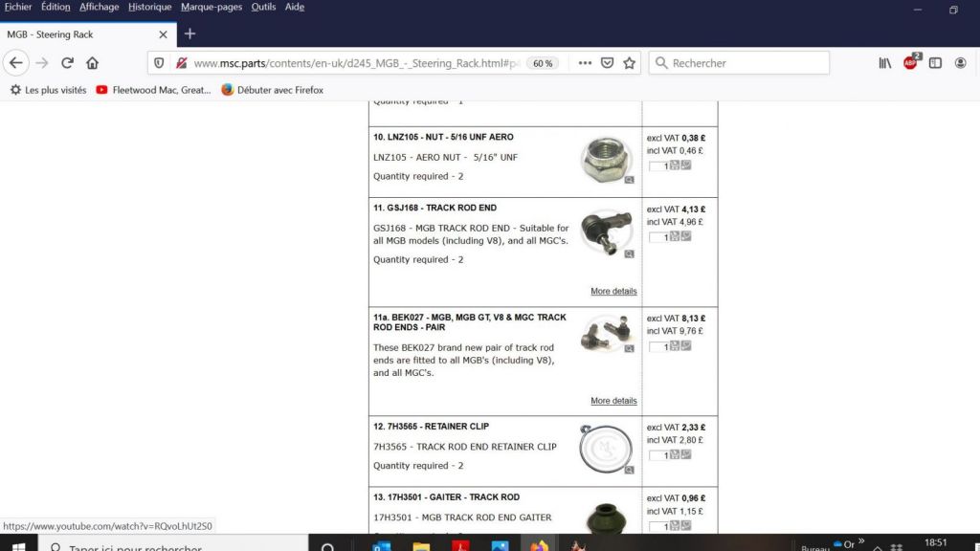Open More details for GSJ168 track rod end

(613, 291)
